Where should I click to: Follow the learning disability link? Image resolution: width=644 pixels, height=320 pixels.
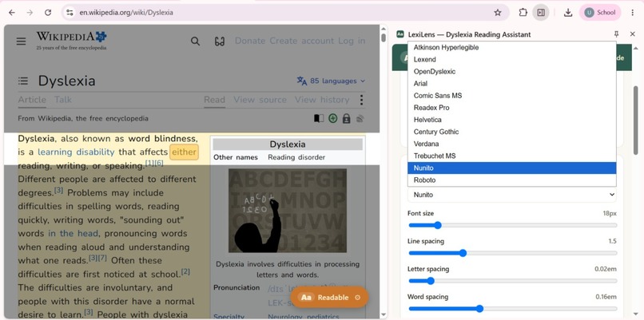pos(76,152)
